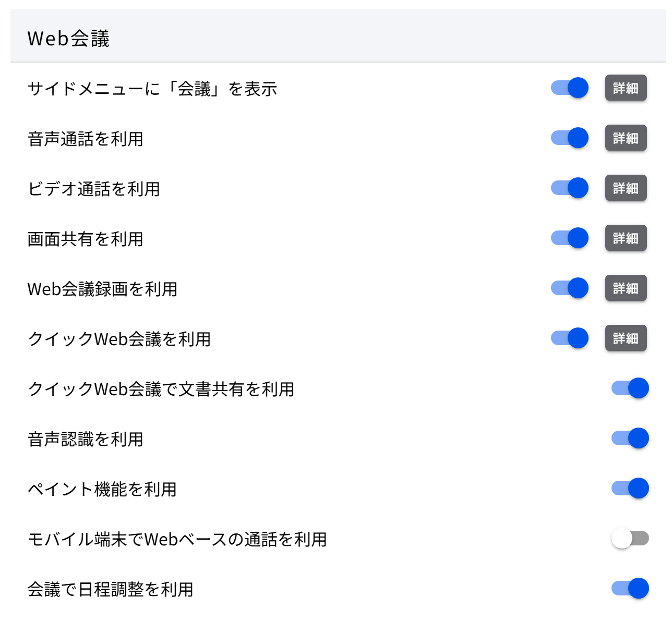Show 詳細 for 画面共有を利用
The image size is (672, 633).
[626, 238]
